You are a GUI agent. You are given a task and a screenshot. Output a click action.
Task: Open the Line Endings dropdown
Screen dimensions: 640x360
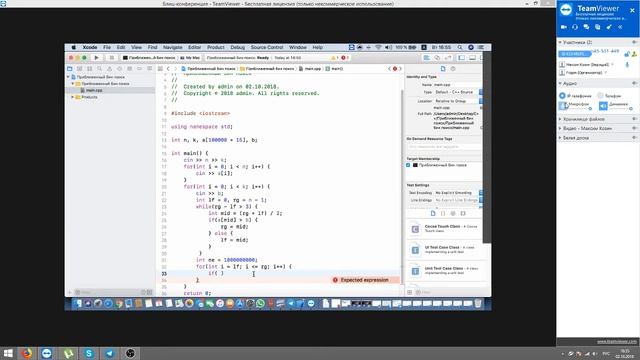pos(458,200)
